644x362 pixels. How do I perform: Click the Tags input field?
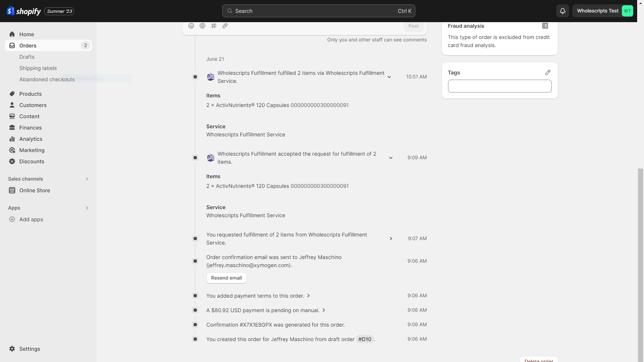(x=500, y=86)
